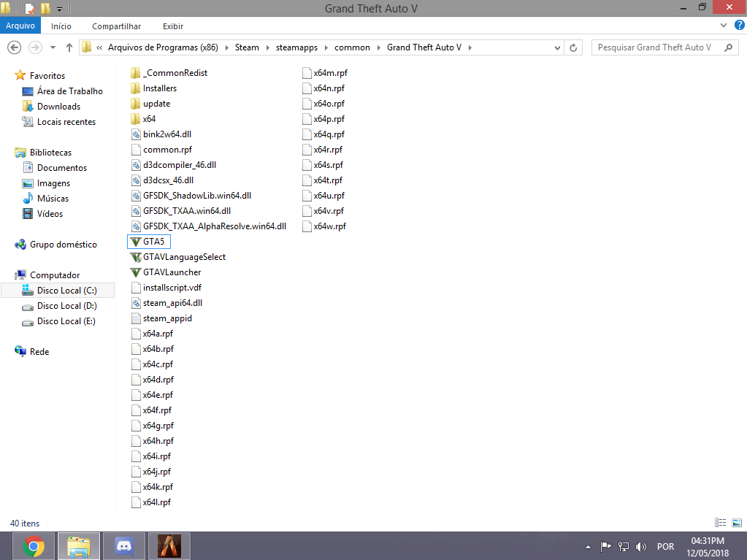Open the properties quick access toolbar icon
Viewport: 747px width, 560px height.
point(29,9)
